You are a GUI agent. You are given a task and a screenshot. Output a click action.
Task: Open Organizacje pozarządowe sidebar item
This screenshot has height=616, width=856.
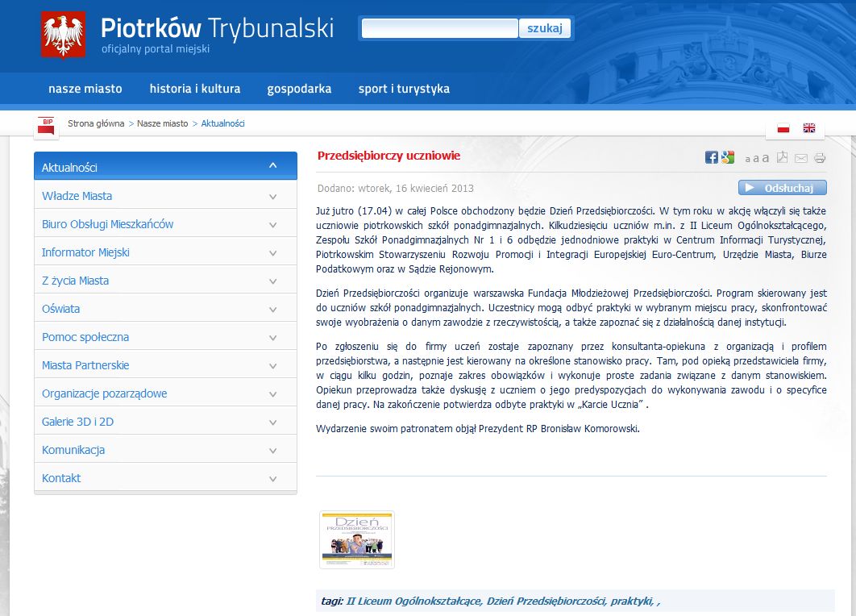click(104, 393)
